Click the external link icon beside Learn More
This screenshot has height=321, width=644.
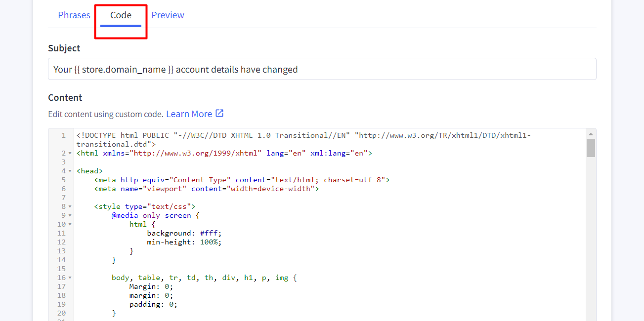point(219,114)
